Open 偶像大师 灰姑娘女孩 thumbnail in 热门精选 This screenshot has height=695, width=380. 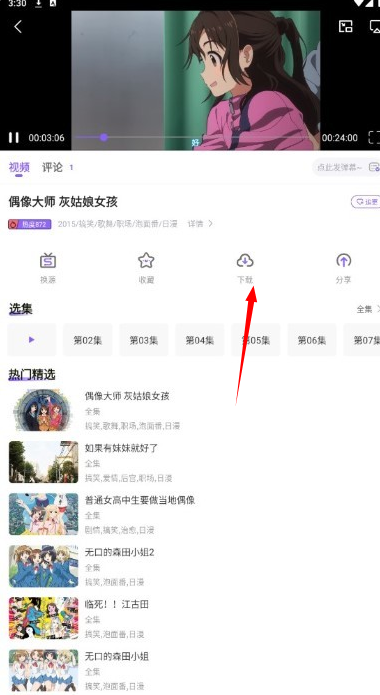[x=43, y=410]
